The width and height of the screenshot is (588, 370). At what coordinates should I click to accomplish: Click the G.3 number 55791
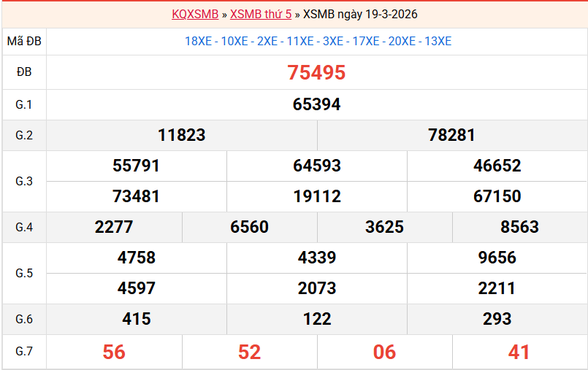pos(136,166)
